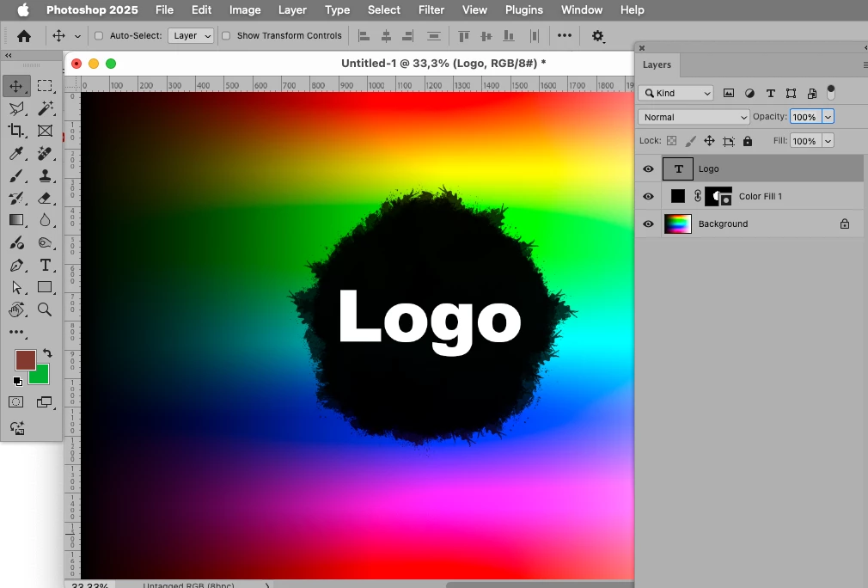Viewport: 868px width, 588px height.
Task: Select the Horizontal Type tool
Action: click(45, 265)
